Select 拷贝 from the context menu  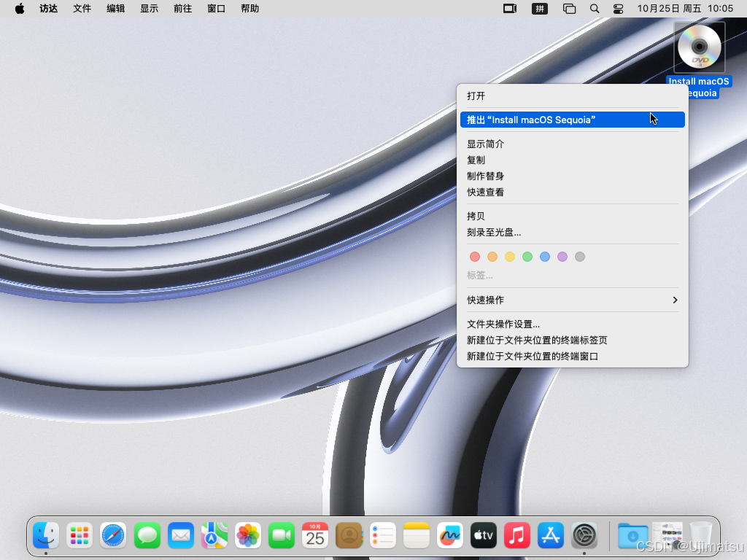(x=572, y=216)
